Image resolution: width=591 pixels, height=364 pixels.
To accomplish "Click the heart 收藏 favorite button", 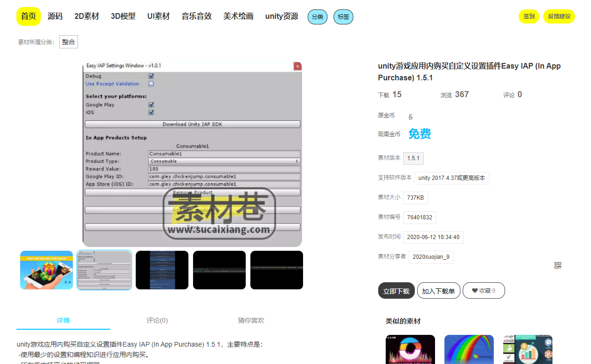I will point(483,291).
